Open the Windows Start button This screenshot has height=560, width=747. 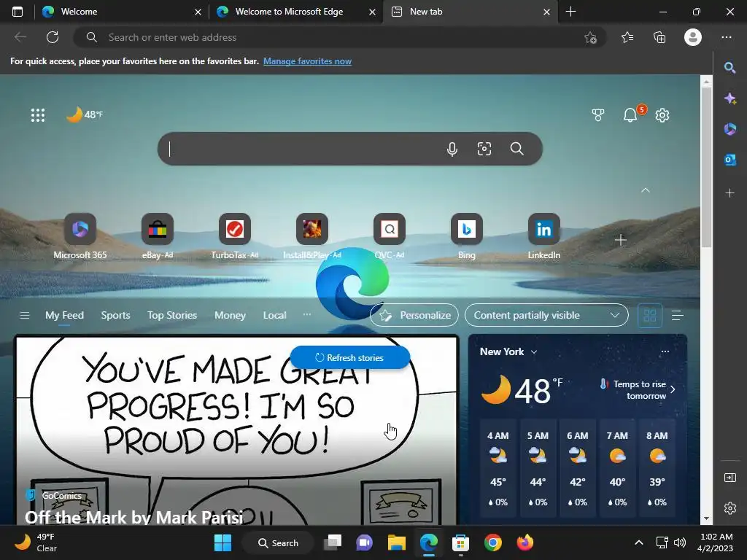[222, 542]
